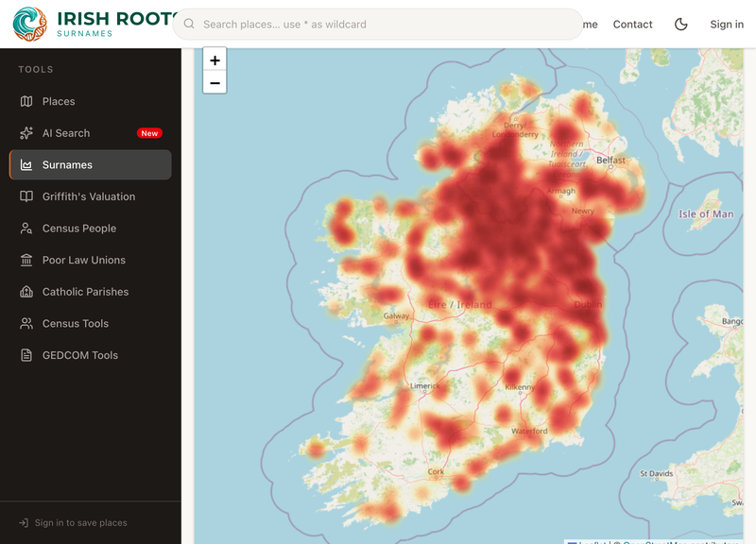Viewport: 756px width, 544px height.
Task: Click the GEDCOM Tools document icon
Action: click(x=26, y=355)
